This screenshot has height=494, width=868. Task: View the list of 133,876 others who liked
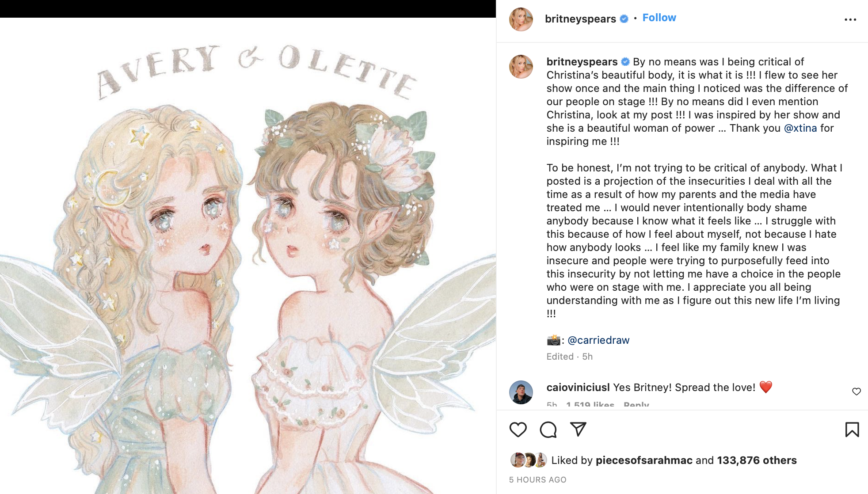tap(757, 460)
